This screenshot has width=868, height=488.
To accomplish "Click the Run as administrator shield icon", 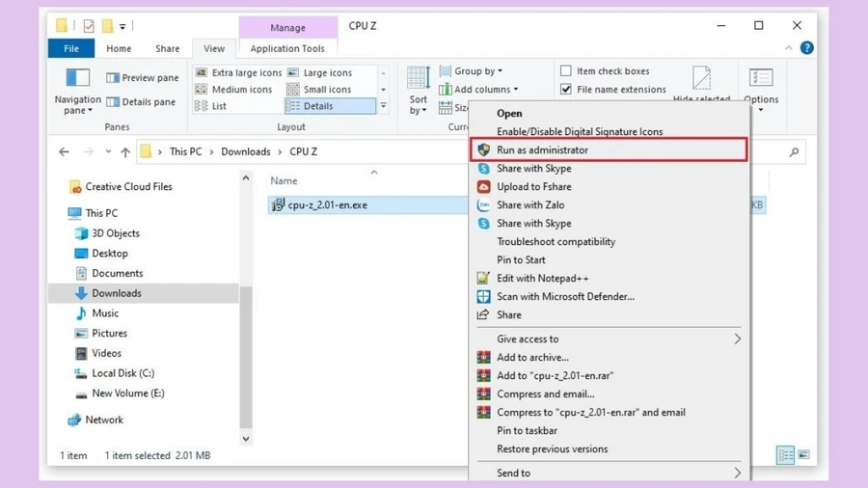I will click(484, 149).
